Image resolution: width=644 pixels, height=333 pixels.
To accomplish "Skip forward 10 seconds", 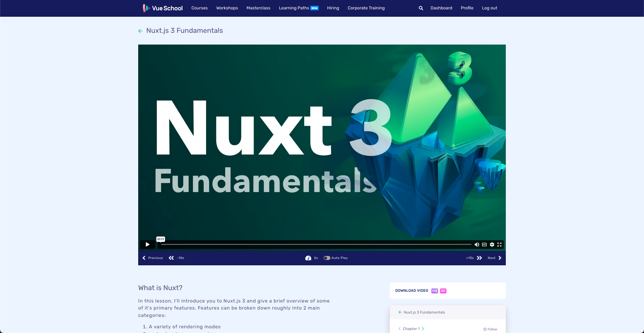I will click(x=474, y=258).
